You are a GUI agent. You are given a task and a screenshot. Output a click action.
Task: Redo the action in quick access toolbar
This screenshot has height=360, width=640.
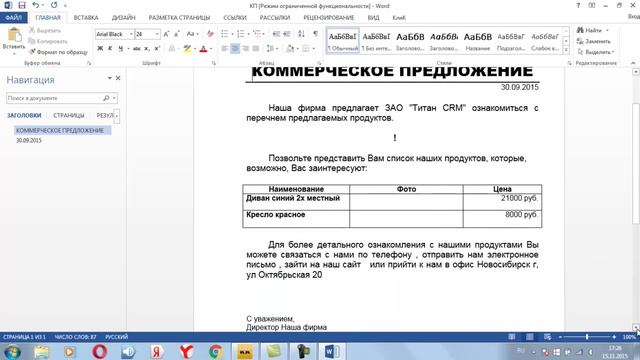(54, 5)
